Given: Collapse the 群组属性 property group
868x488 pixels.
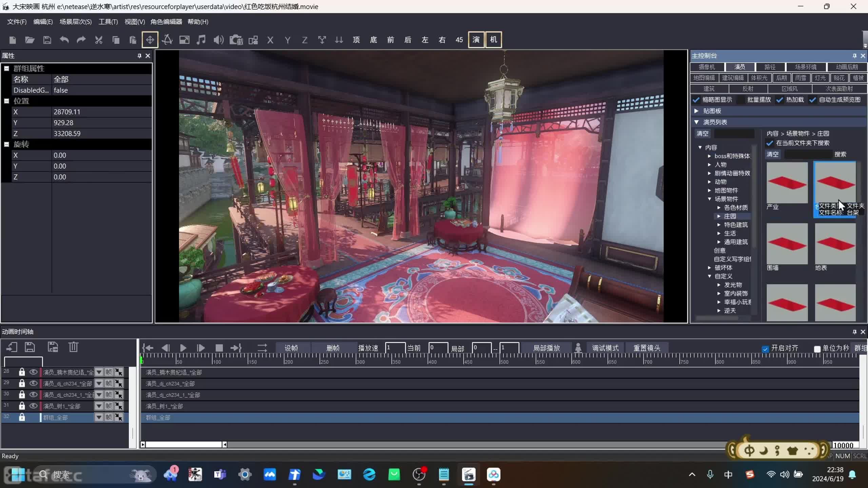Looking at the screenshot, I should point(6,68).
